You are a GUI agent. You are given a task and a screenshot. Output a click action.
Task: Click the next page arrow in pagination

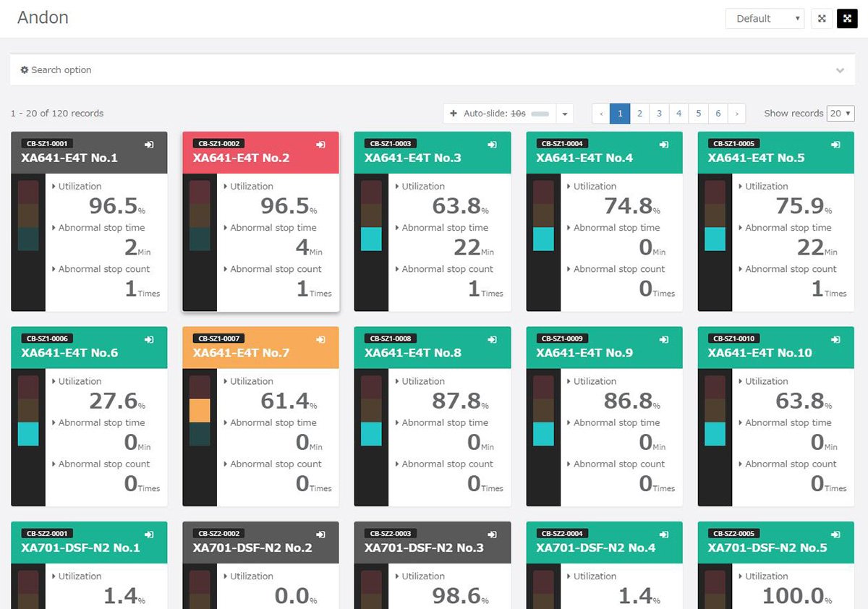pyautogui.click(x=736, y=114)
